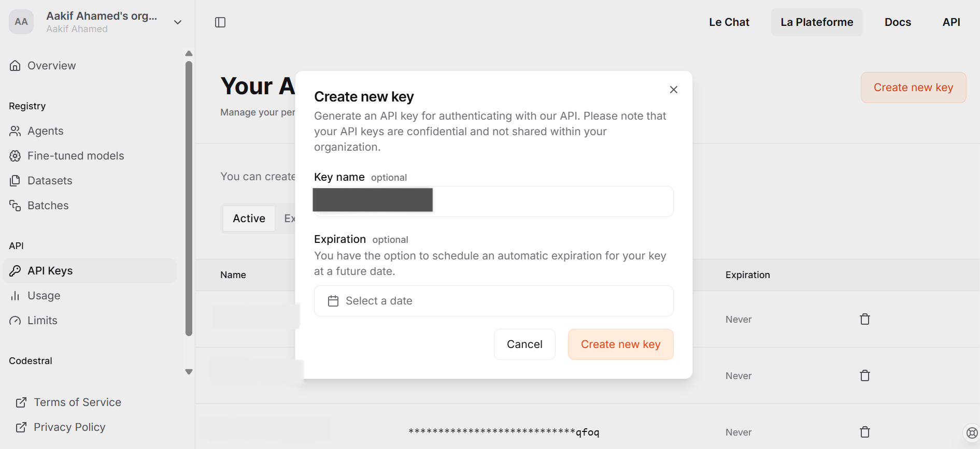Click the calendar icon in the Expiration field

click(333, 300)
